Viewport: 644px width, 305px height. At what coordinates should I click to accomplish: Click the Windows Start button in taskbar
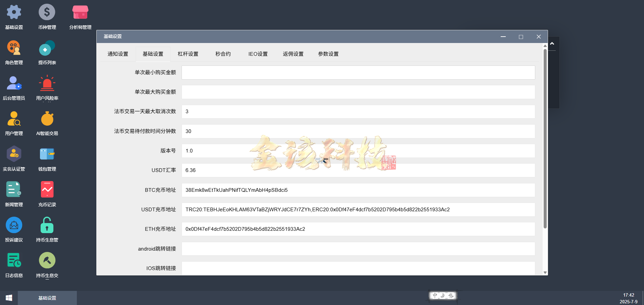[x=8, y=298]
